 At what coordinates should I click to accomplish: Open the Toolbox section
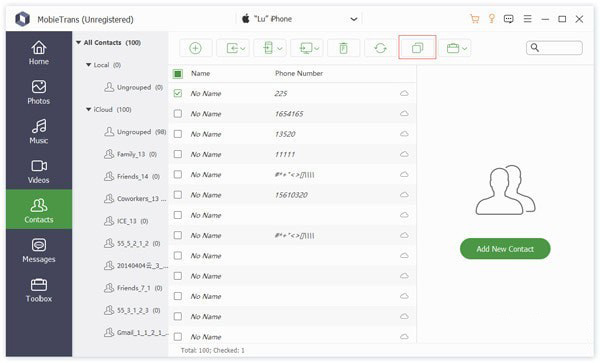pos(39,290)
